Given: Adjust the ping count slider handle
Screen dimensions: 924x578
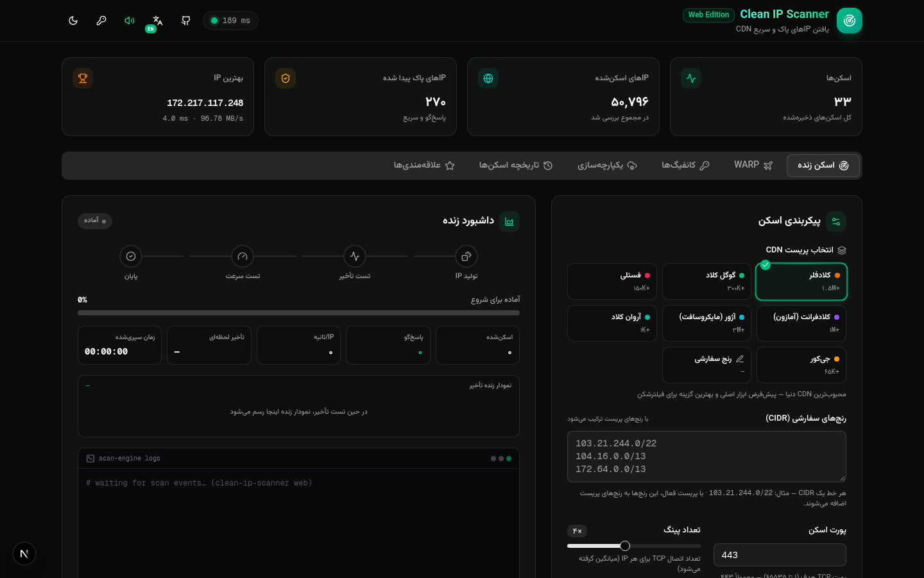Looking at the screenshot, I should [x=625, y=546].
